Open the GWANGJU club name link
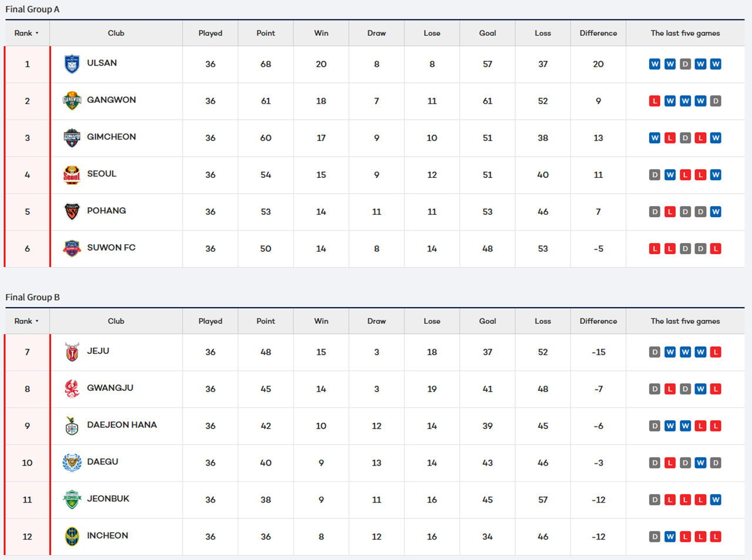The image size is (752, 560). pyautogui.click(x=110, y=388)
